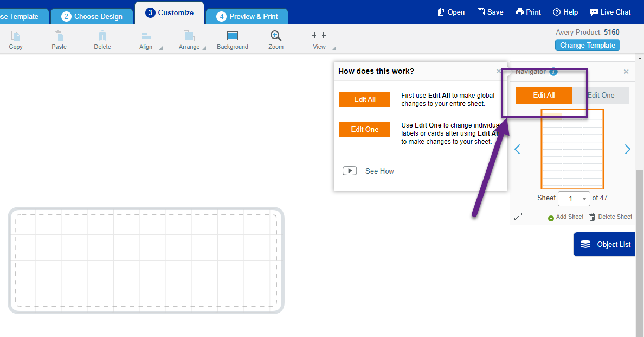
Task: Go to the Choose Template tab
Action: [24, 16]
